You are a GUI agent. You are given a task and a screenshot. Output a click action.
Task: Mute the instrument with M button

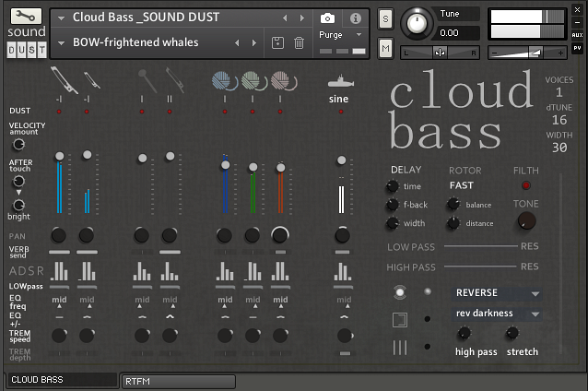(x=385, y=48)
